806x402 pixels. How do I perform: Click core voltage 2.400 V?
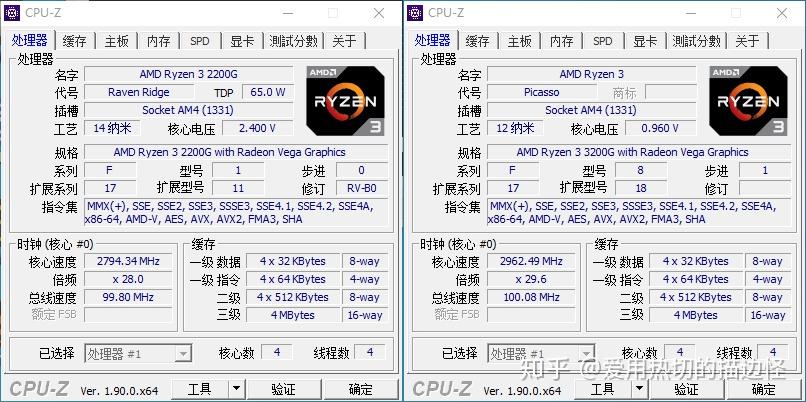click(x=257, y=128)
